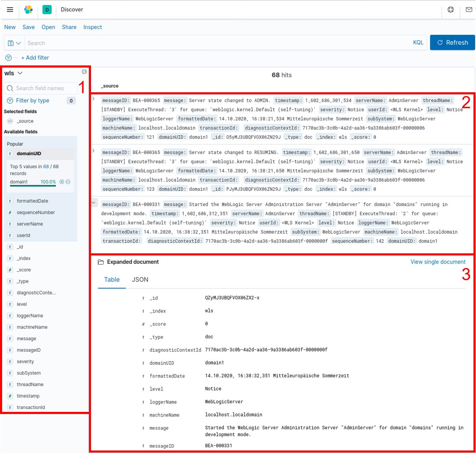
Task: Click messageID in the fields sidebar
Action: tap(29, 350)
